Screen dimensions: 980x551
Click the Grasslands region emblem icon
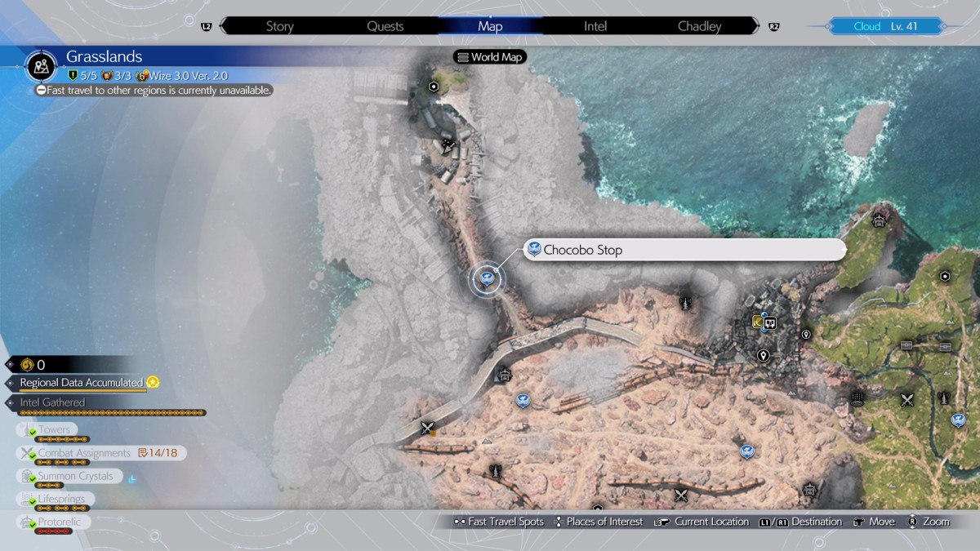coord(40,68)
